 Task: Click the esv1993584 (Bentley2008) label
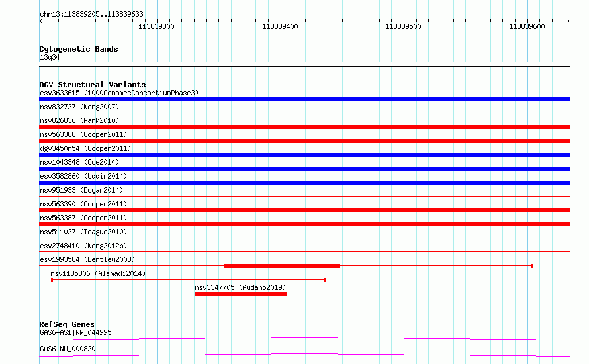[87, 259]
